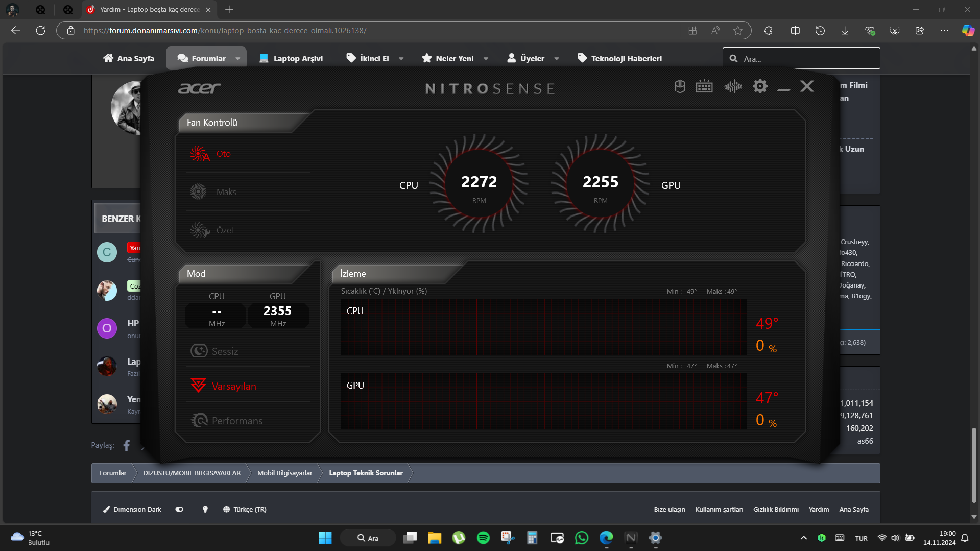
Task: Refresh the browser page
Action: click(x=40, y=31)
